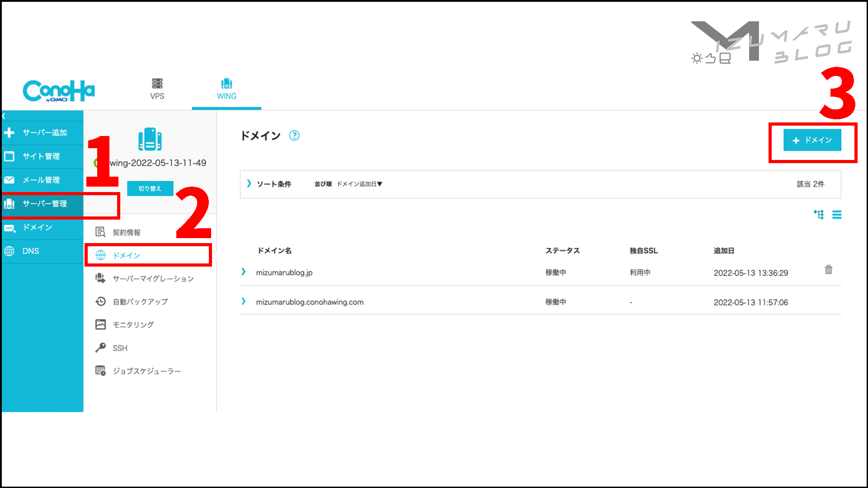Open DNS in the sidebar
Screen dimensions: 868x488
click(x=42, y=251)
